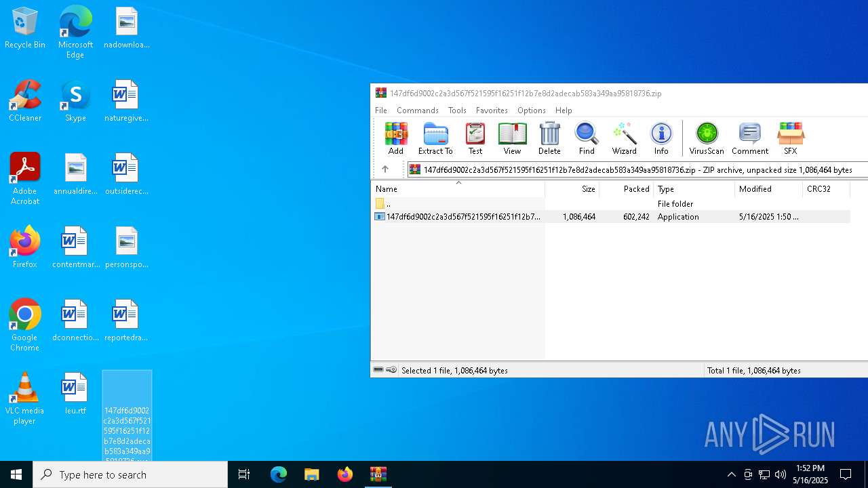Image resolution: width=868 pixels, height=488 pixels.
Task: Click the Add toolbar icon in WinRAR
Action: click(x=396, y=138)
